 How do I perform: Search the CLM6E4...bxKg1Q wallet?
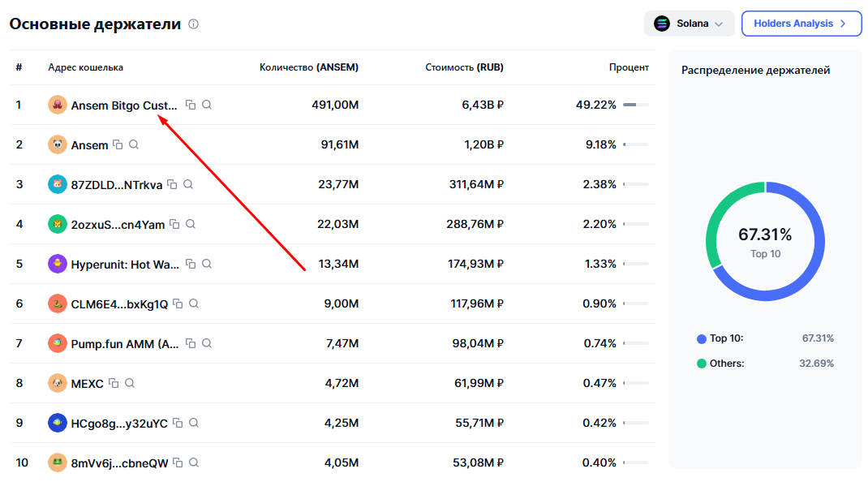194,303
